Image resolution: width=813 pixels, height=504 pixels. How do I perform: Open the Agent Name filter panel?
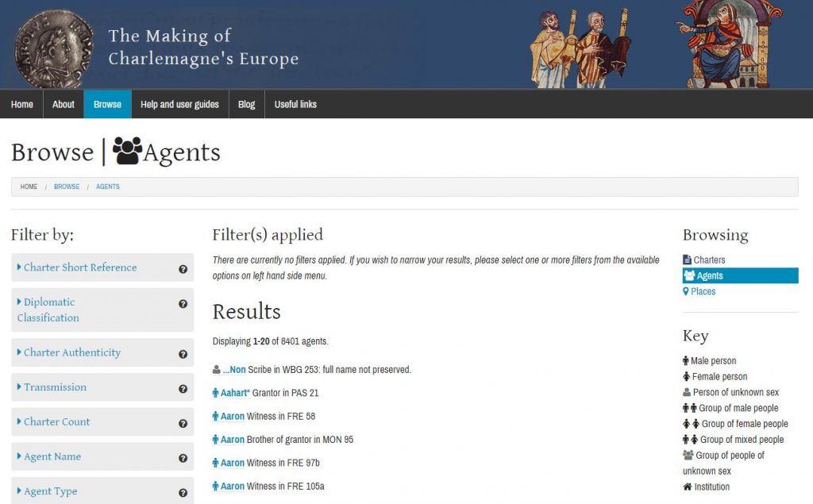click(54, 456)
